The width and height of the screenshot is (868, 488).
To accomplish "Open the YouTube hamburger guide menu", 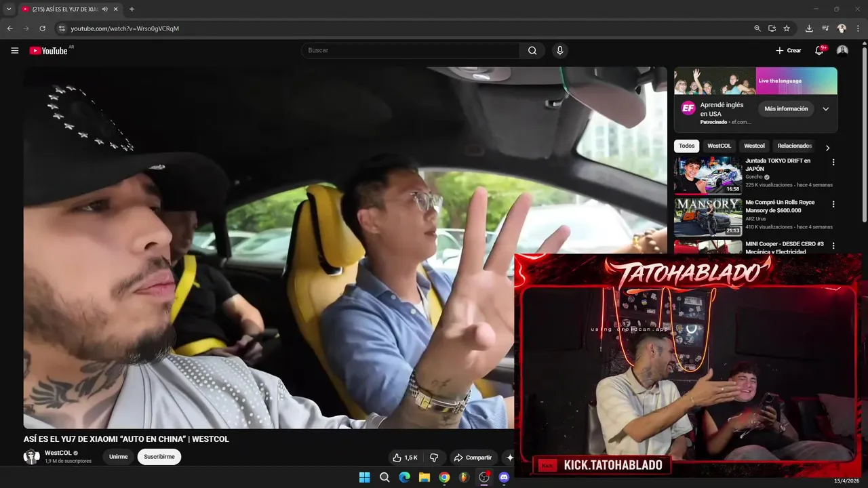I will click(x=14, y=50).
